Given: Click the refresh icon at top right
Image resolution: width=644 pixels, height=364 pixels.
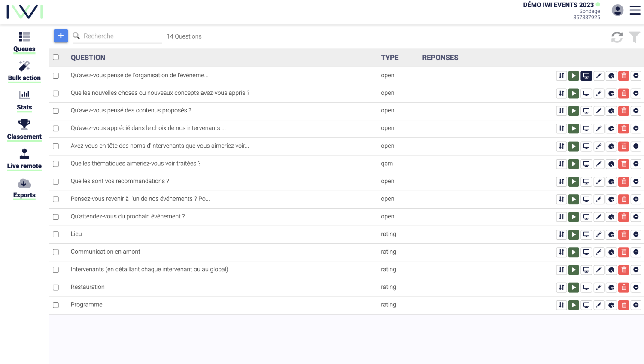Looking at the screenshot, I should pos(617,37).
